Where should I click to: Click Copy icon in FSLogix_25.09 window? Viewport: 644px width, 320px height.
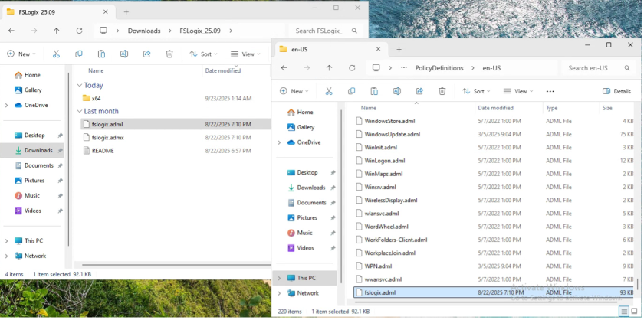(x=79, y=54)
